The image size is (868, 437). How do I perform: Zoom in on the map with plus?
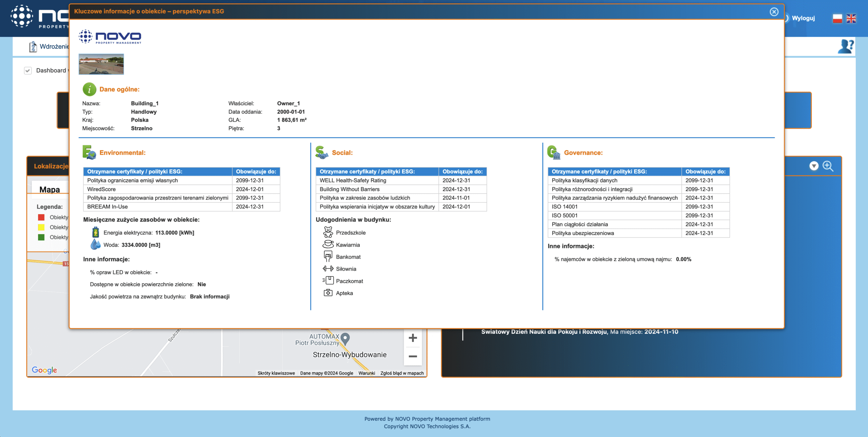point(413,338)
